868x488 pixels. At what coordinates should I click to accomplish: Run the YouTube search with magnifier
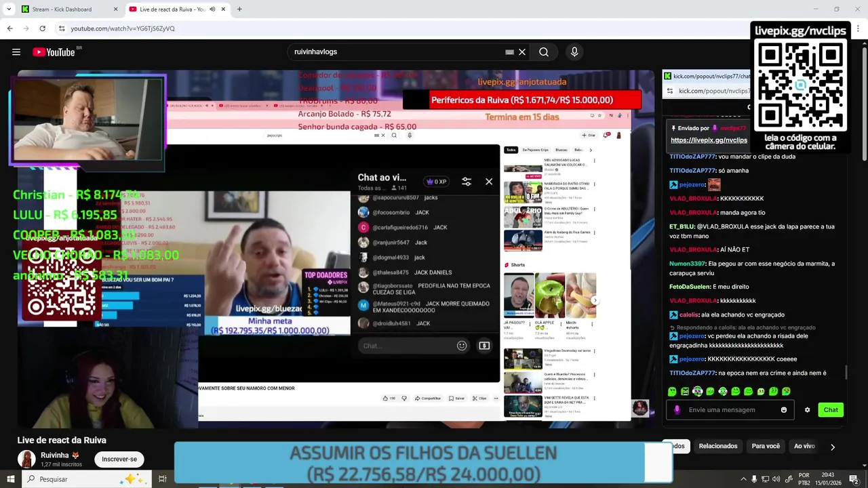(x=544, y=52)
